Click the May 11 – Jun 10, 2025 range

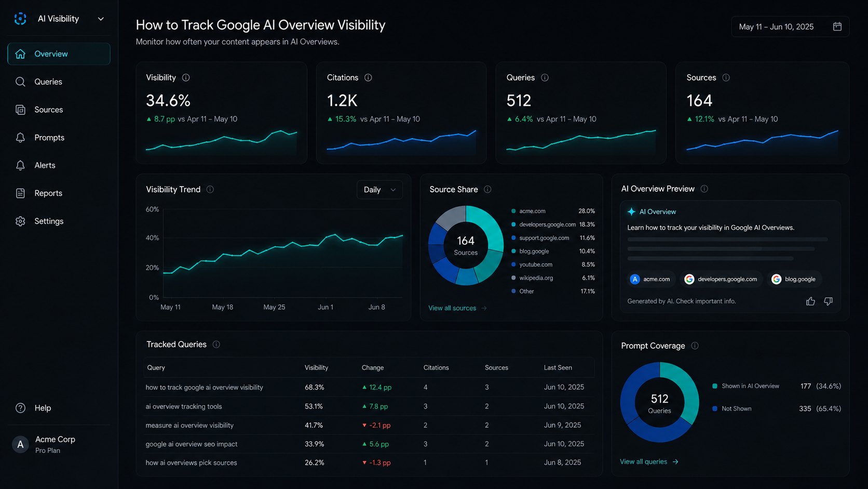point(776,27)
